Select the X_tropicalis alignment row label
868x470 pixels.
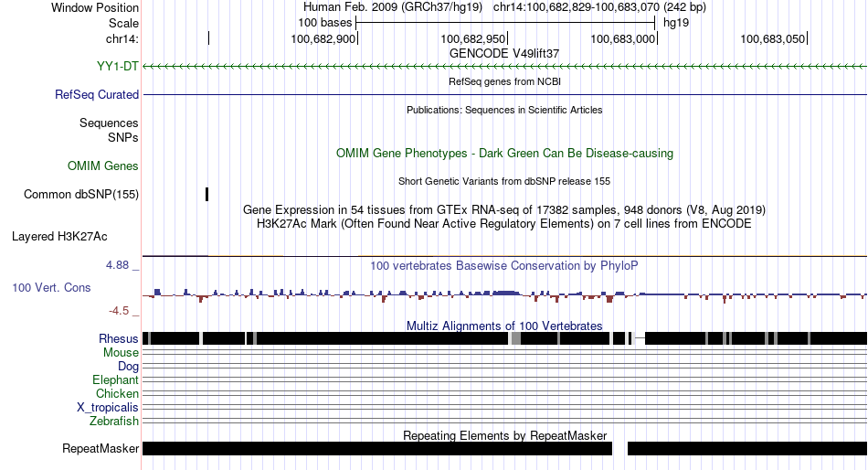[x=108, y=407]
